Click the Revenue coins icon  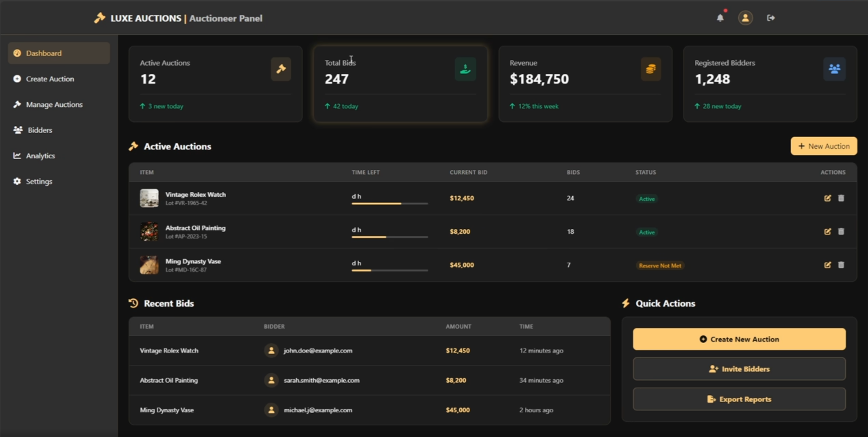pyautogui.click(x=650, y=69)
